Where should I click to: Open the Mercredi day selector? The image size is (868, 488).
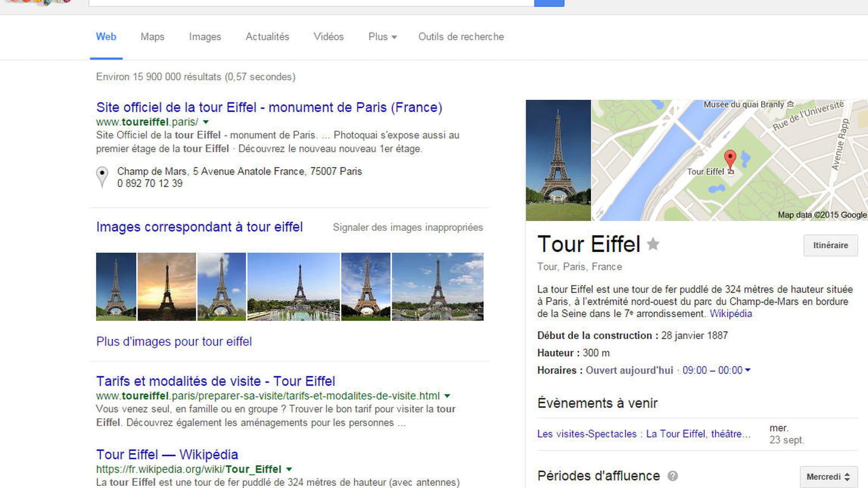click(x=828, y=477)
